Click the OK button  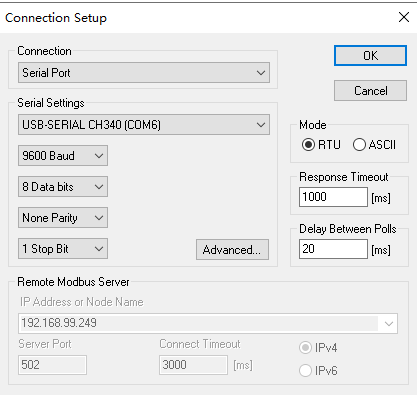370,56
